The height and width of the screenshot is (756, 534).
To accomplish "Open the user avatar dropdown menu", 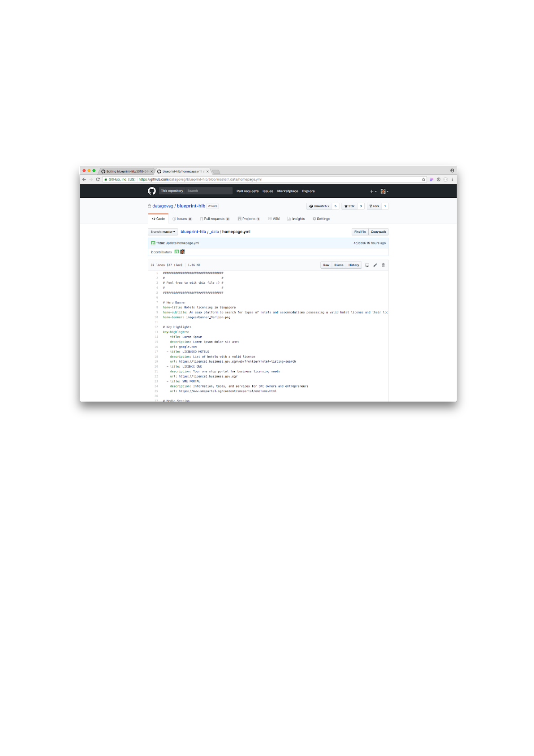I will coord(384,191).
